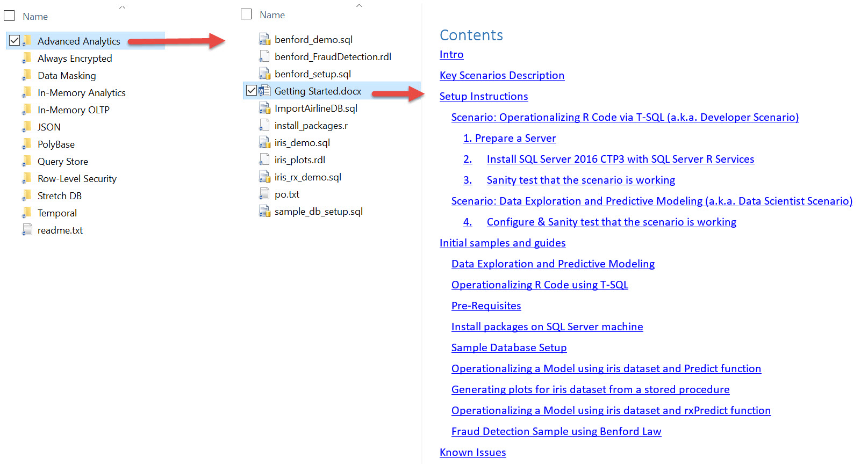This screenshot has height=464, width=868.
Task: Click the sample_db_setup.sql file icon
Action: coord(264,211)
